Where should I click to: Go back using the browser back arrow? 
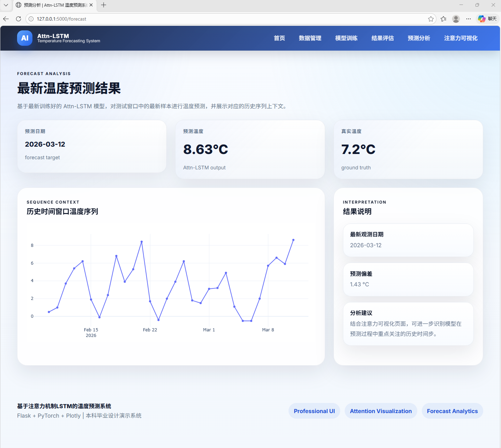click(x=6, y=19)
